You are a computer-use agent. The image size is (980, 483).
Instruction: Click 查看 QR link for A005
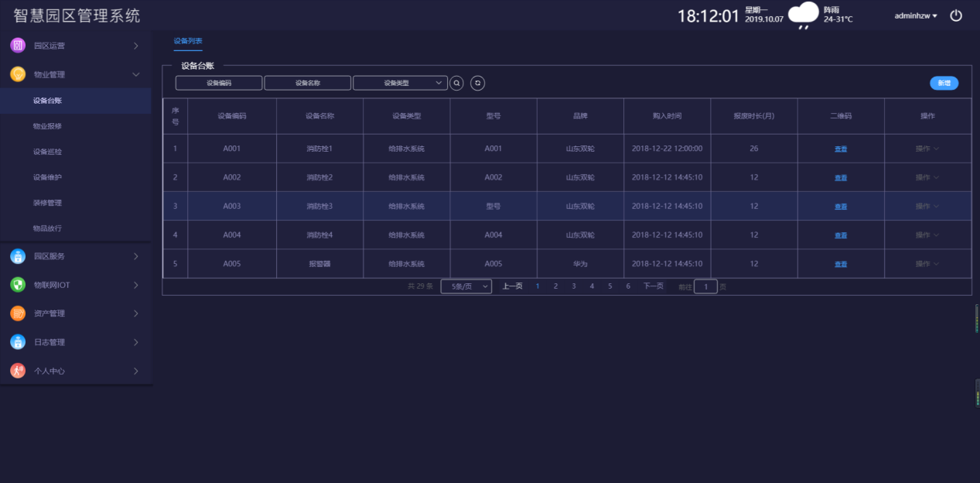[841, 264]
